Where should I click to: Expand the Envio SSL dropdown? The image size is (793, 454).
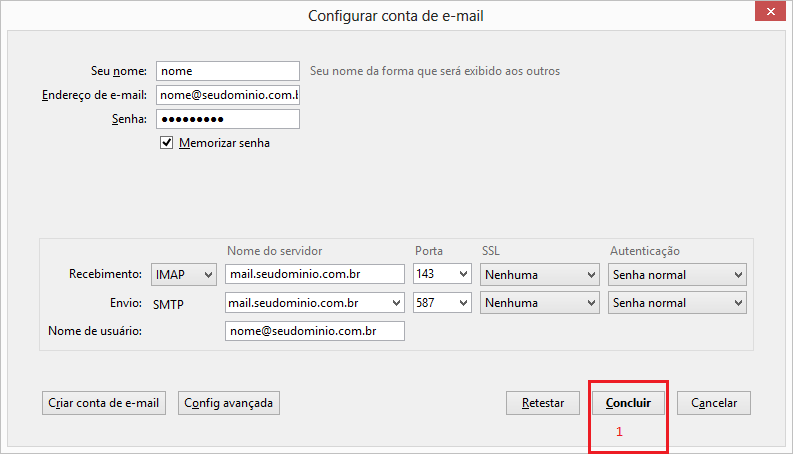[x=539, y=302]
